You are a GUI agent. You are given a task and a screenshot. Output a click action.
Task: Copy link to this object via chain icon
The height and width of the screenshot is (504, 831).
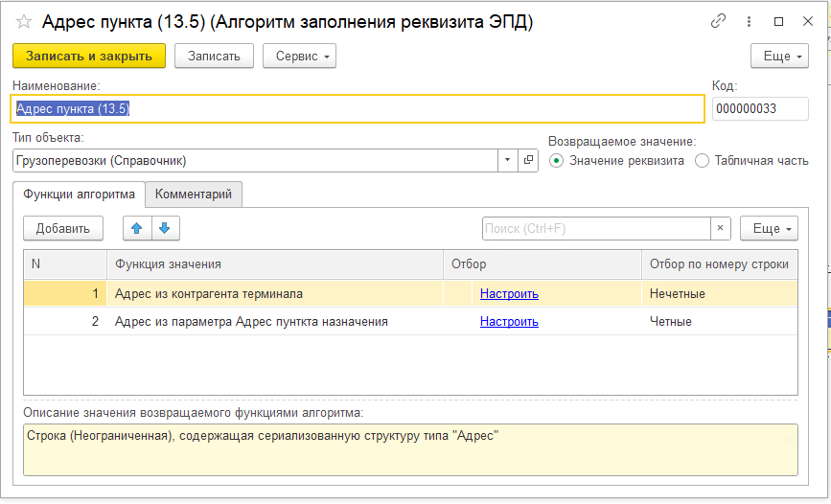pyautogui.click(x=718, y=21)
